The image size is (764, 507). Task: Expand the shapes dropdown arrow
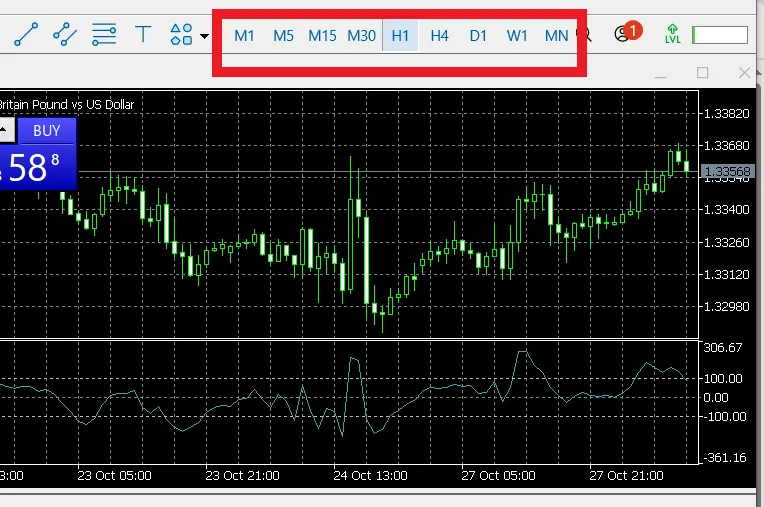click(x=204, y=36)
